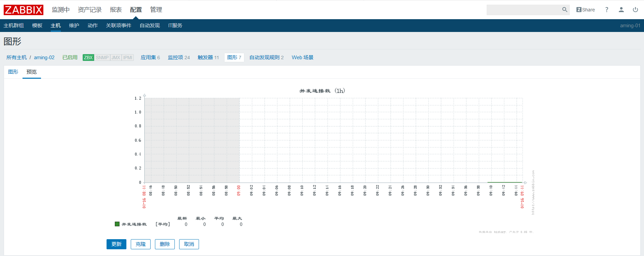Open the Zabbix Share link

(586, 10)
